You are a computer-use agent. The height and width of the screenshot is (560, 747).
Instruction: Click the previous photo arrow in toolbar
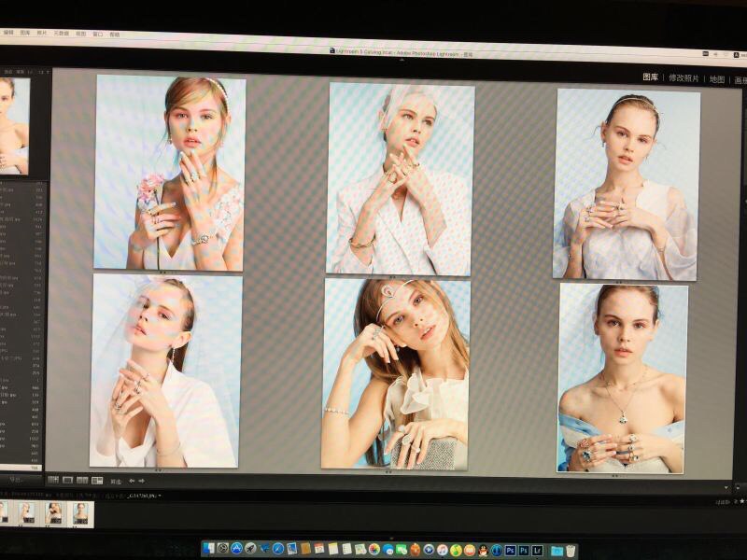[132, 481]
